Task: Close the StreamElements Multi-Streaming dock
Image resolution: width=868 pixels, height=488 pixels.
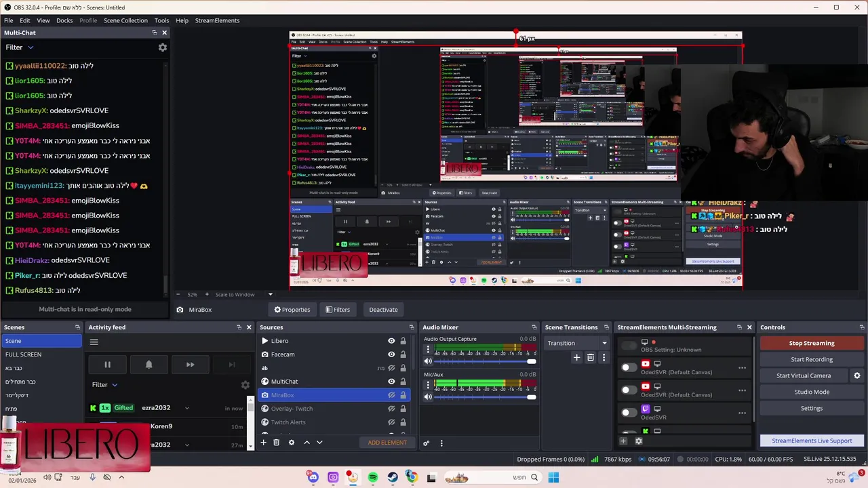Action: [x=749, y=327]
